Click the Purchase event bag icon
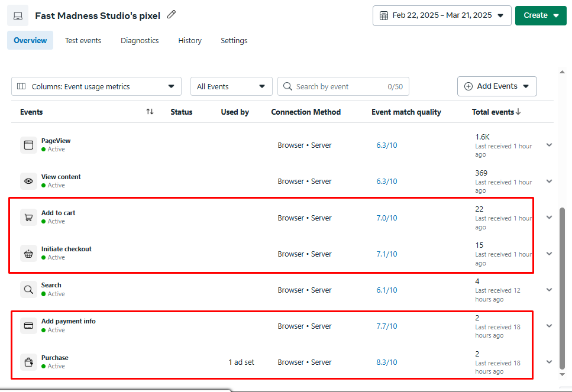This screenshot has width=572, height=392. [x=28, y=362]
